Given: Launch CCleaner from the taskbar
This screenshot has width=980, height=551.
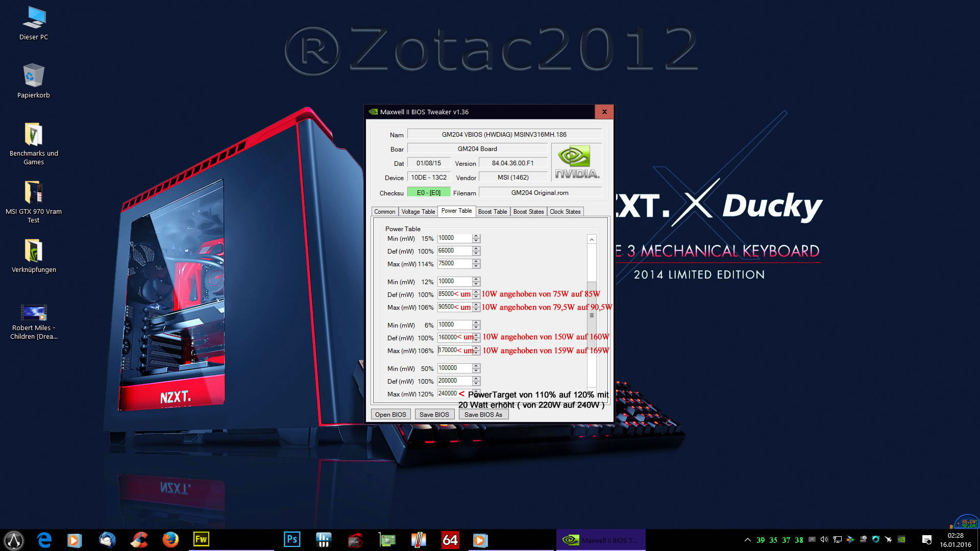Looking at the screenshot, I should (x=139, y=540).
